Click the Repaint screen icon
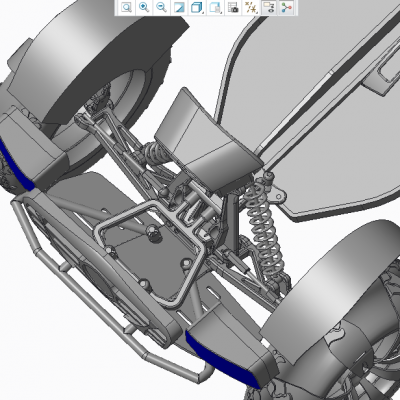 click(179, 7)
